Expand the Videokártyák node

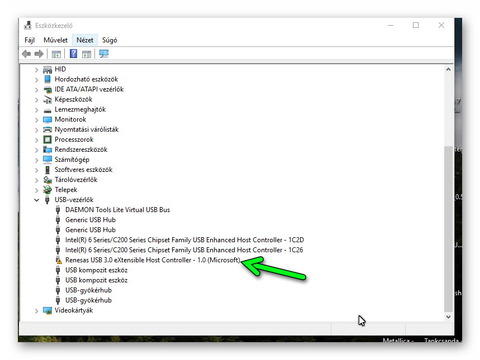pos(37,311)
